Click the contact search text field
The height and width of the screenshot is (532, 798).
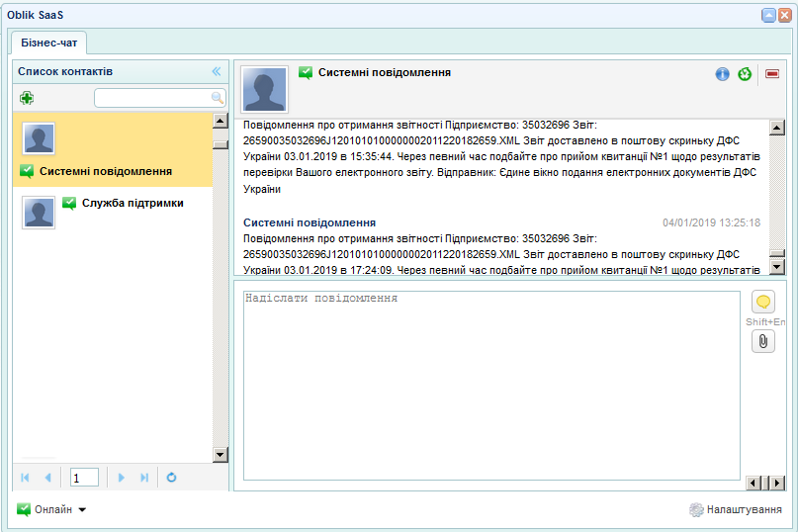click(160, 98)
